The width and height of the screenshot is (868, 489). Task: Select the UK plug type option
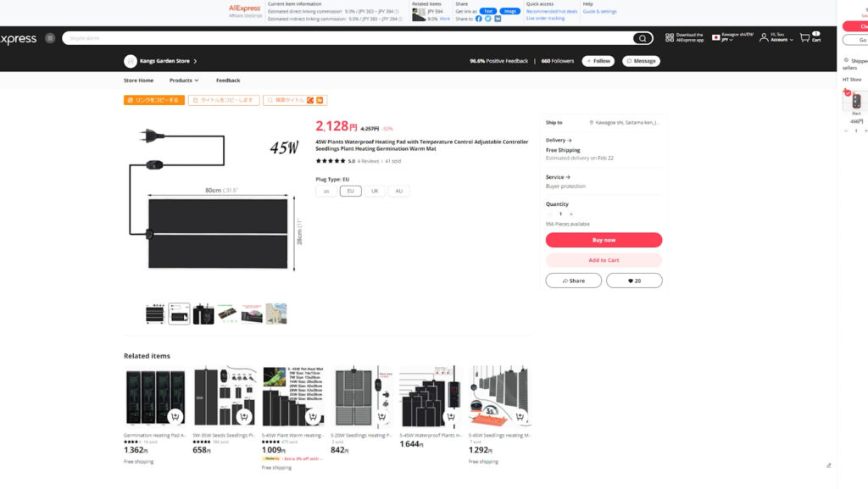(375, 191)
